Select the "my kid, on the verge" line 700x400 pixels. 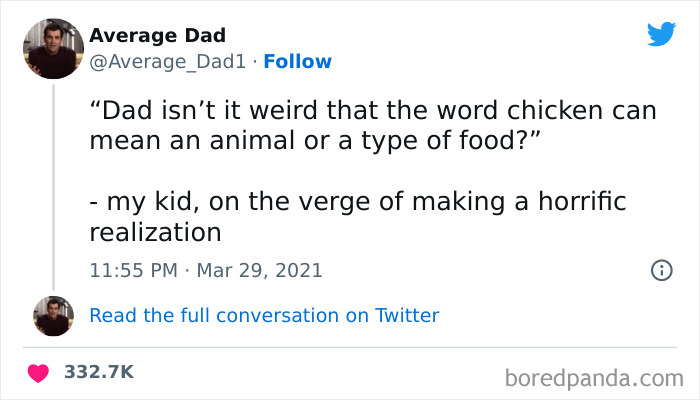[x=357, y=203]
